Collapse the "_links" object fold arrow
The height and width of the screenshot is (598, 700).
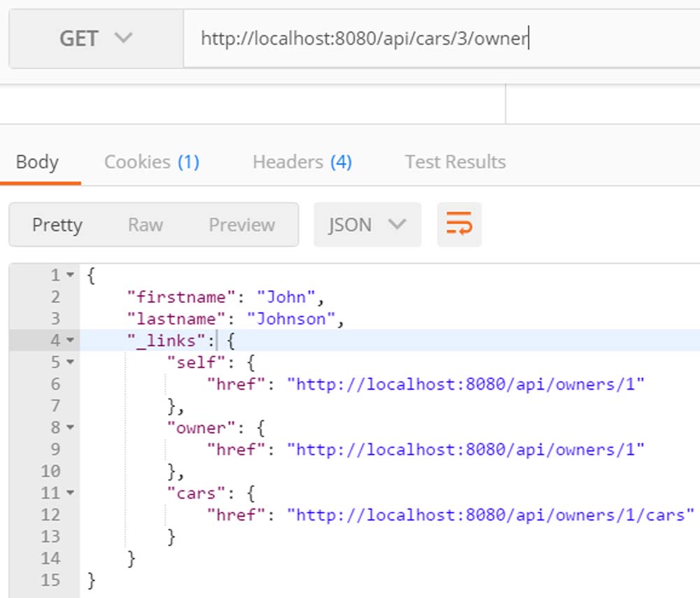[x=70, y=341]
